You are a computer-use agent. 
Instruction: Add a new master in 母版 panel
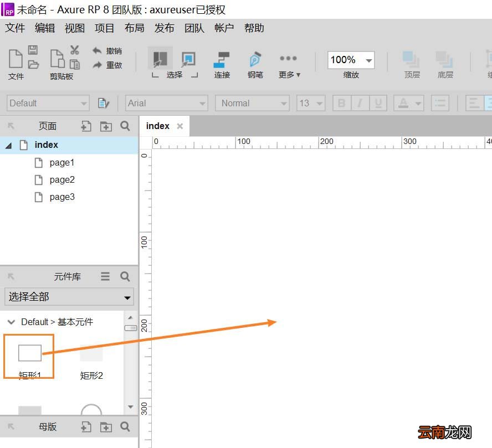click(x=86, y=427)
